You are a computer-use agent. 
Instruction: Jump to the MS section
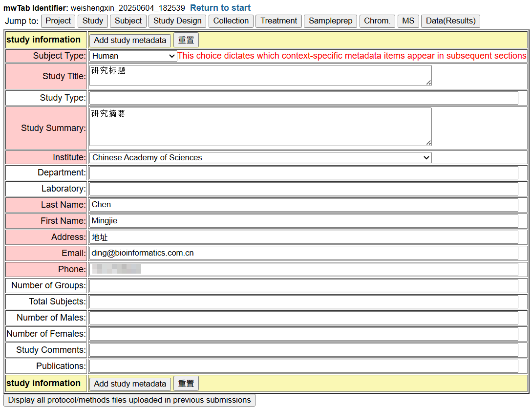[x=408, y=21]
